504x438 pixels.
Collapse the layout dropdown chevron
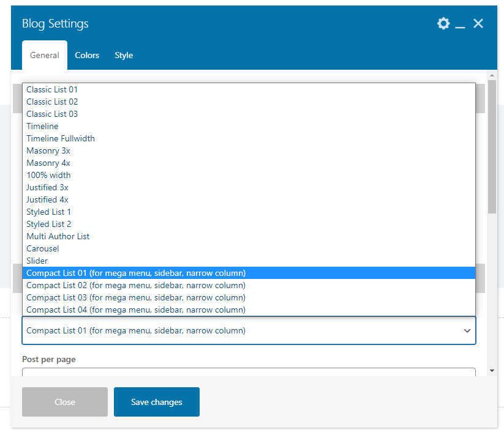(x=467, y=331)
